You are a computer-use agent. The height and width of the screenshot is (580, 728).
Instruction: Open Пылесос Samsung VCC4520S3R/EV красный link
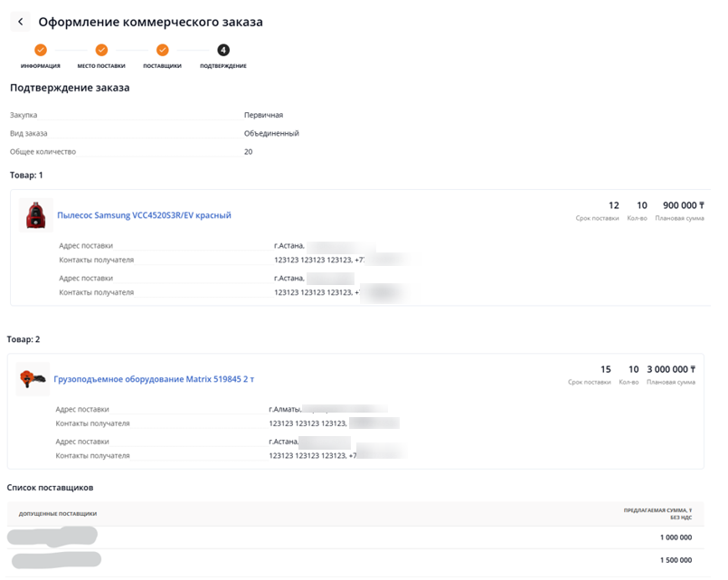pyautogui.click(x=144, y=215)
